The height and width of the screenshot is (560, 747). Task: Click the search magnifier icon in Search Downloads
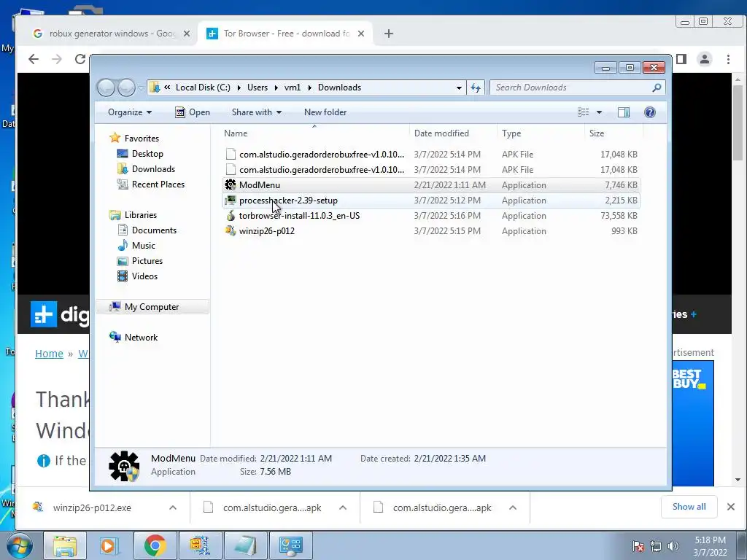tap(657, 87)
